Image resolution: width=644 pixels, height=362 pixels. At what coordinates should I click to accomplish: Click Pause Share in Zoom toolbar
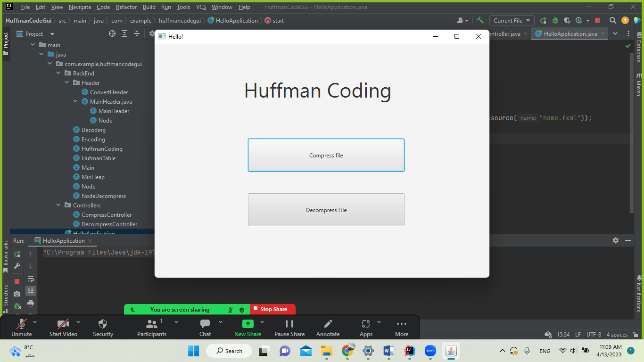click(289, 328)
